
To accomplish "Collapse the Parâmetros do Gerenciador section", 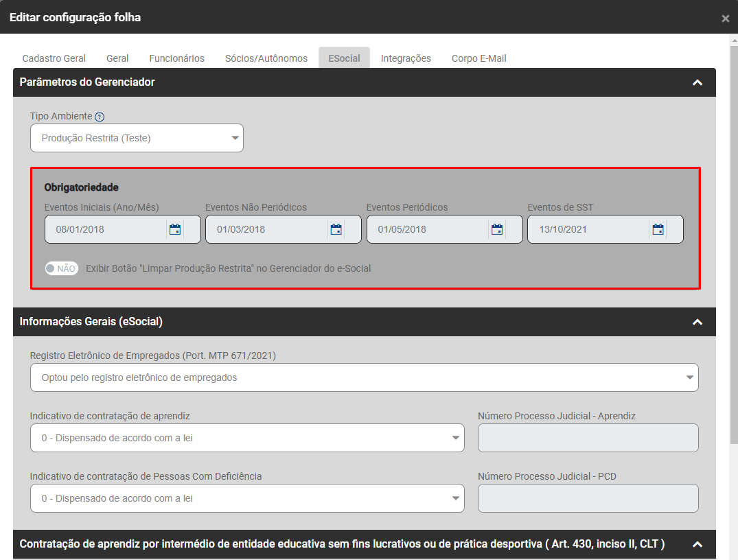I will coord(697,82).
